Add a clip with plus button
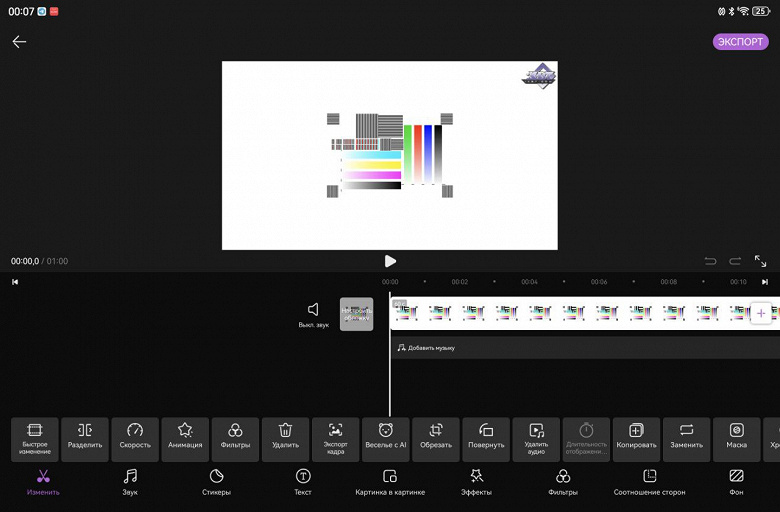Image resolution: width=780 pixels, height=512 pixels. pos(761,313)
